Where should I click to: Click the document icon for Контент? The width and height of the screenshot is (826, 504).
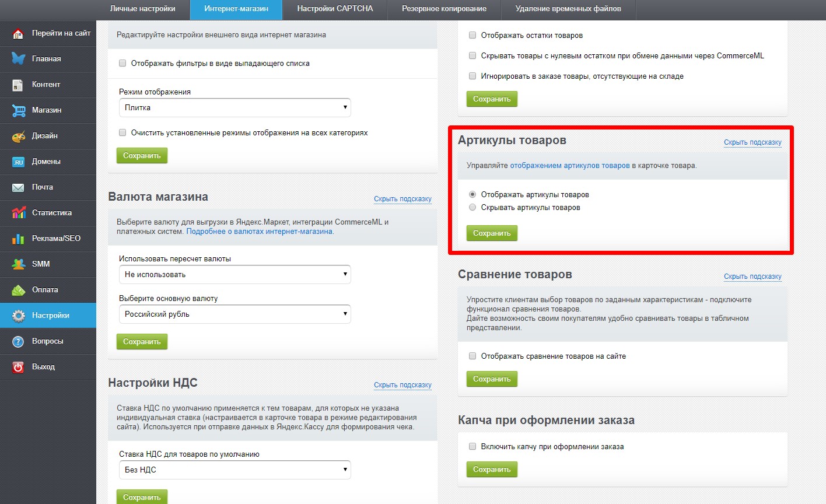[x=19, y=85]
